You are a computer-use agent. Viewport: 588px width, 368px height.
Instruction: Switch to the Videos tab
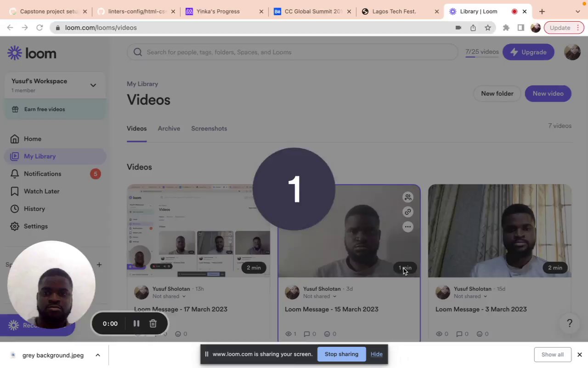[x=136, y=128]
